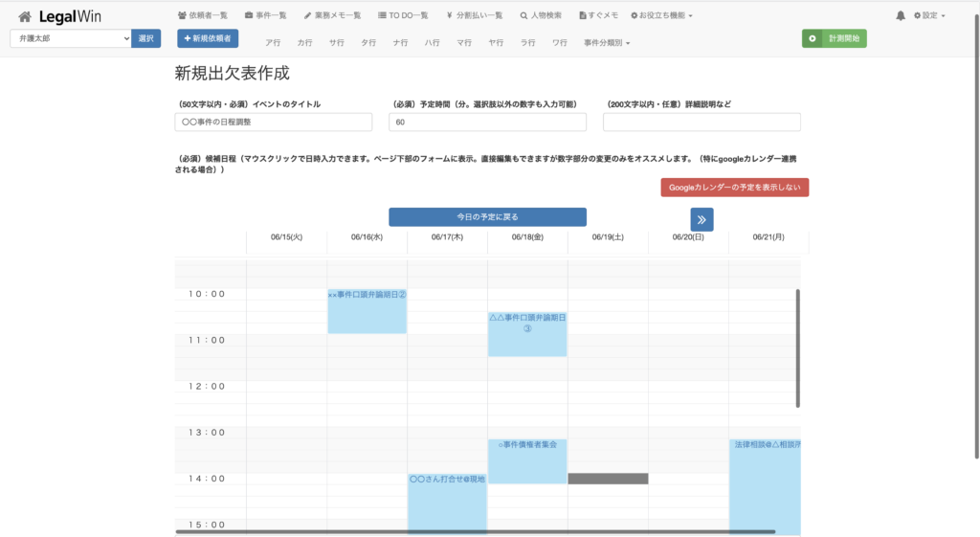Expand the お役立ち機能 dropdown menu
The image size is (980, 537).
[661, 16]
